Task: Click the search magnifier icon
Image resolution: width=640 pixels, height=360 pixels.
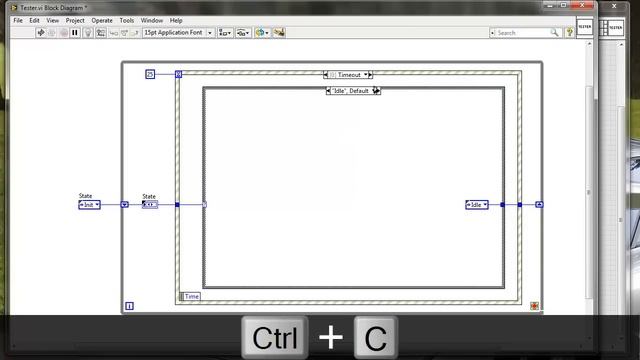Action: (x=554, y=33)
